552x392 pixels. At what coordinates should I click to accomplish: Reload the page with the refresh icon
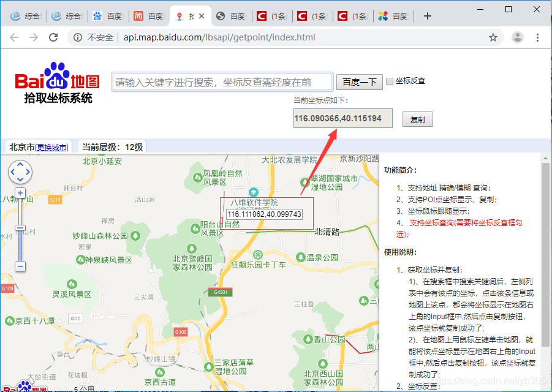(x=53, y=37)
